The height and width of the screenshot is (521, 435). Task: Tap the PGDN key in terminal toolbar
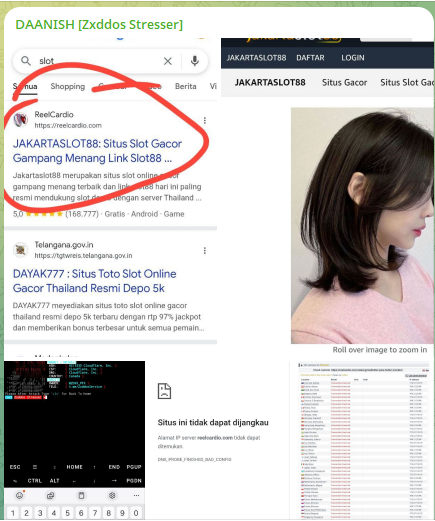pyautogui.click(x=134, y=481)
